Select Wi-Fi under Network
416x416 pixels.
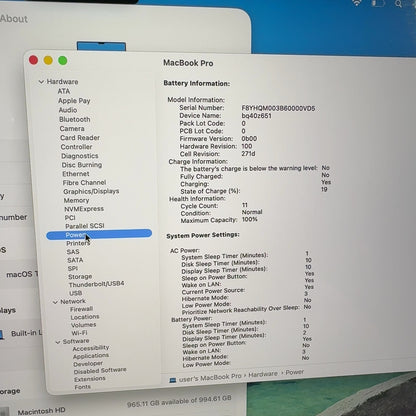[x=79, y=333]
